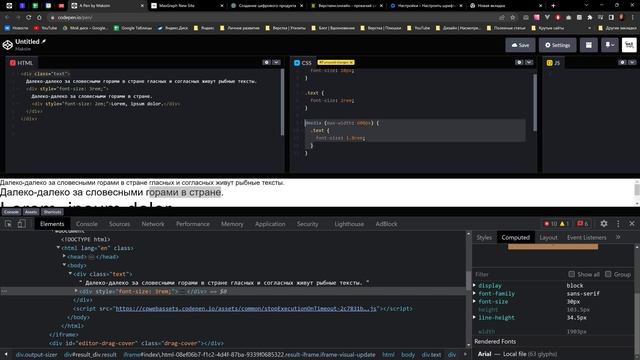
Task: Enable the Show all checkbox
Action: (571, 274)
